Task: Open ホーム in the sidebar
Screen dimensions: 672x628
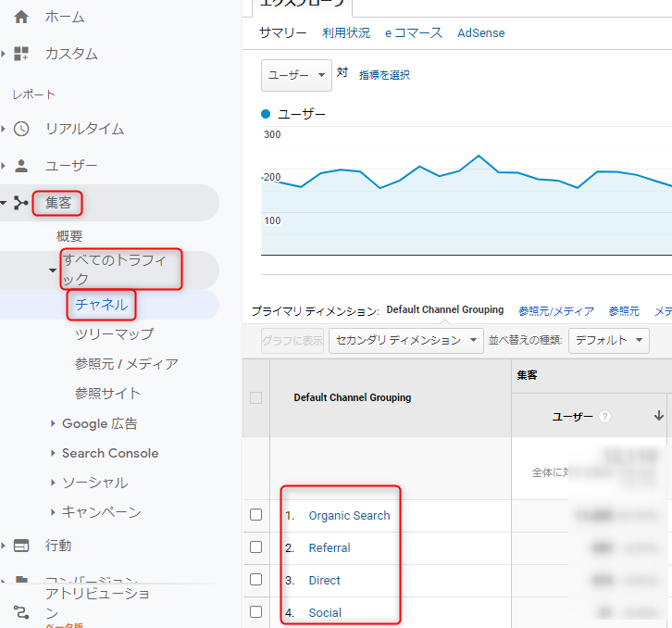Action: coord(65,18)
